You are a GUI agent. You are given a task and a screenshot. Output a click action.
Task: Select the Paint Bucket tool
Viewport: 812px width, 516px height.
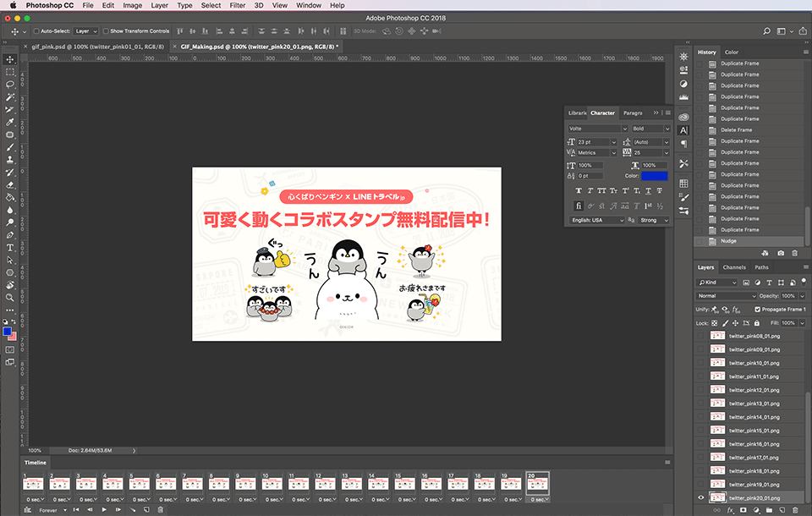tap(10, 197)
